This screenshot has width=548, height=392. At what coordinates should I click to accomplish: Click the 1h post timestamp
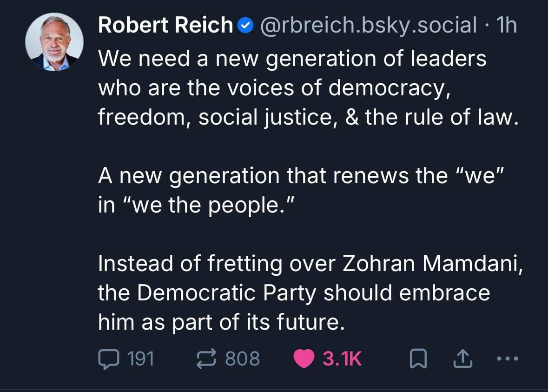[506, 25]
